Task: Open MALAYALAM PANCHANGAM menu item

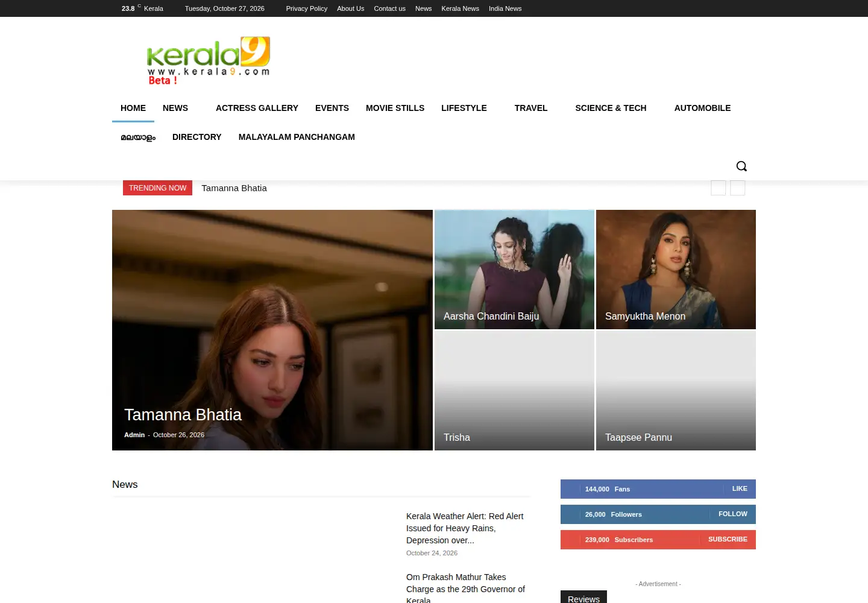Action: tap(297, 137)
